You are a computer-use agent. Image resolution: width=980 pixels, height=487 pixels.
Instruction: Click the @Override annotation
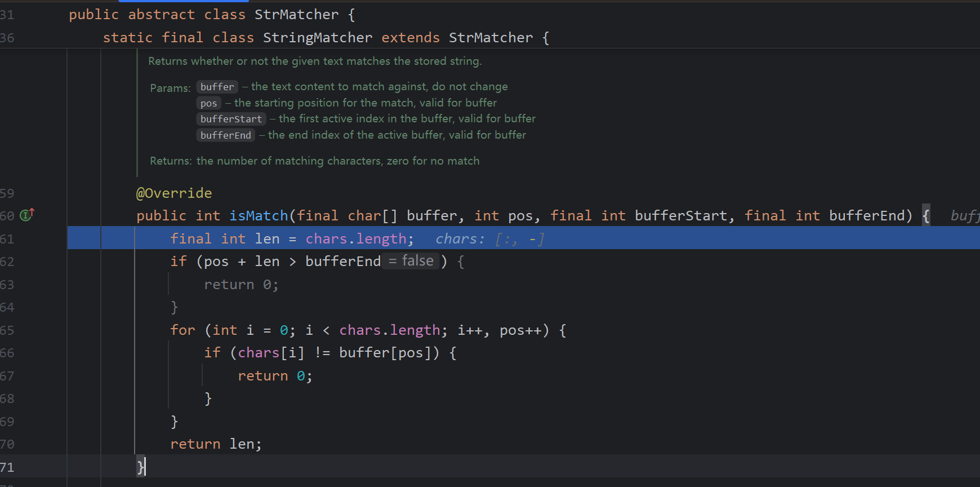pos(174,193)
